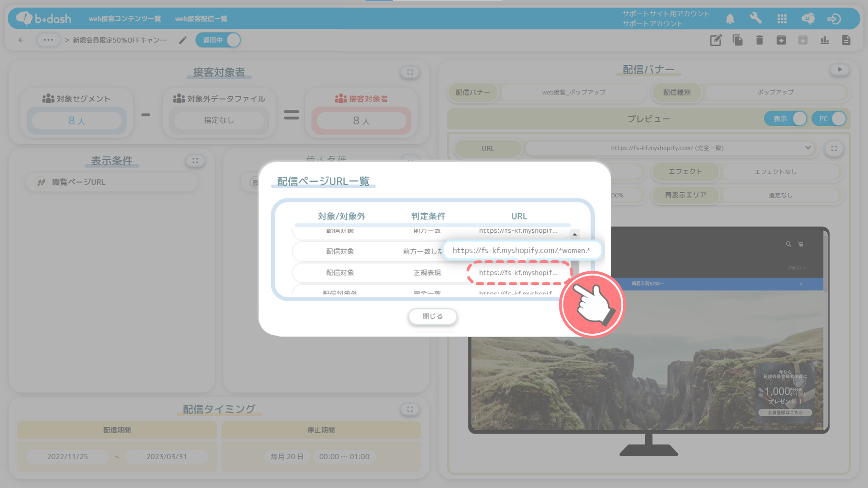Screen dimensions: 868x488
Task: Select the 閲覧ページURL condition row
Action: (112, 182)
